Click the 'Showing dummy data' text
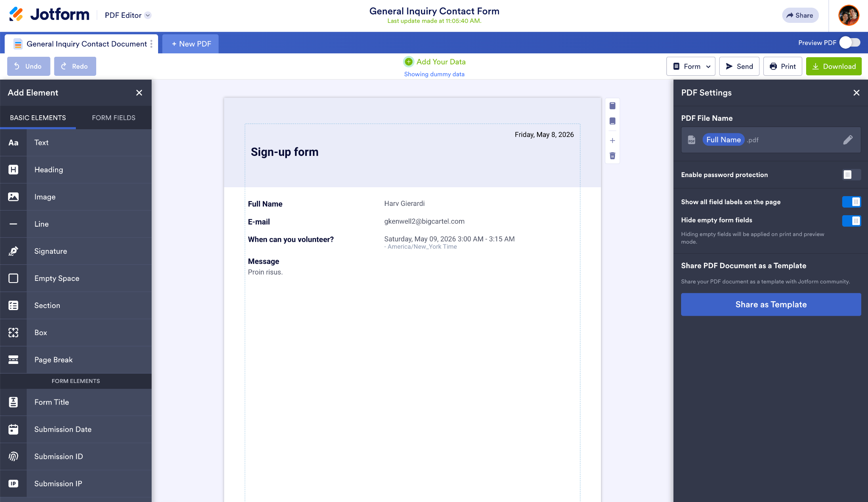Image resolution: width=868 pixels, height=502 pixels. point(434,74)
